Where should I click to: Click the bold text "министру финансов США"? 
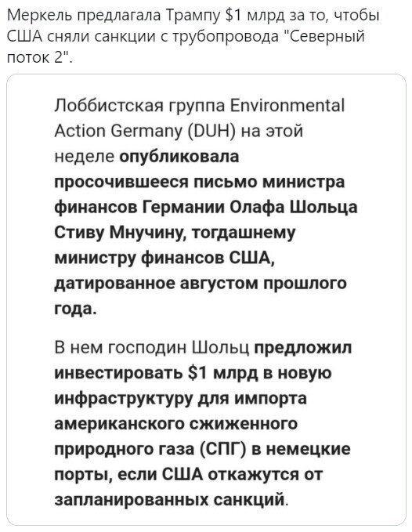point(164,258)
